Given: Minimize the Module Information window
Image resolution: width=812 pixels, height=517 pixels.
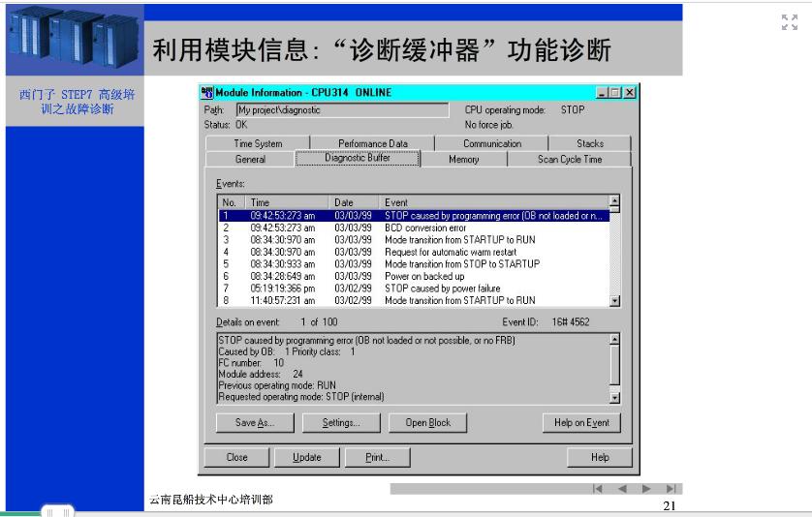Looking at the screenshot, I should (601, 93).
